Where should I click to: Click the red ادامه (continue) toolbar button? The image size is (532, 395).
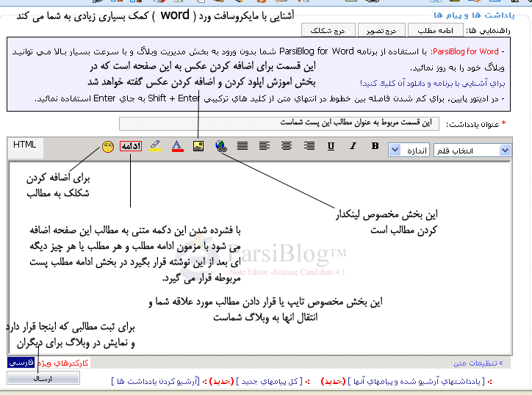tap(131, 146)
